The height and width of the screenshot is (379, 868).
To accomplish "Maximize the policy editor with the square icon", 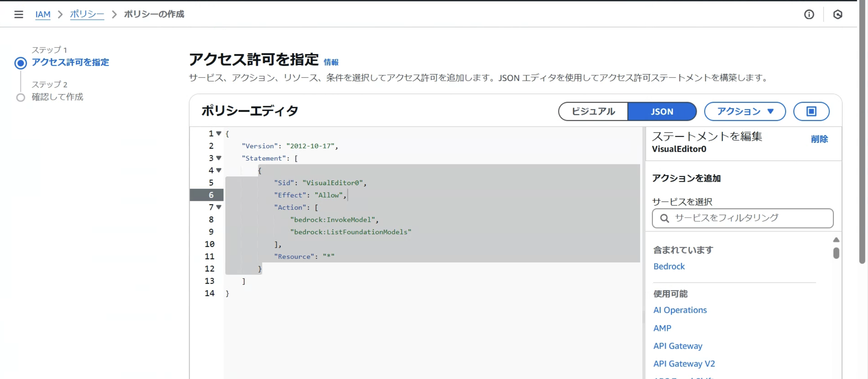I will [811, 111].
